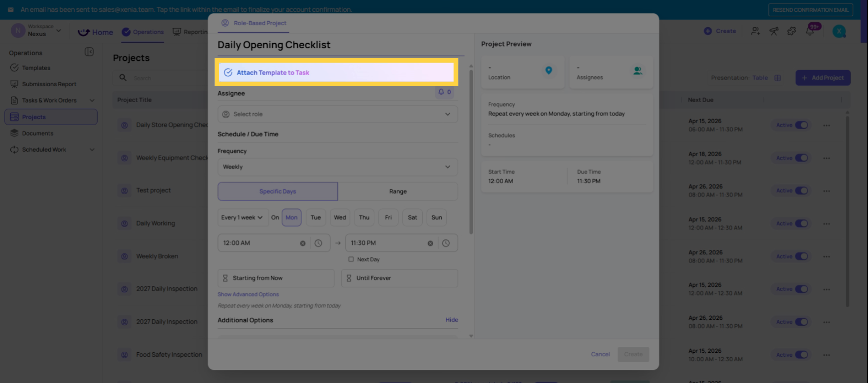Open the Reporting nav tab

coord(190,32)
